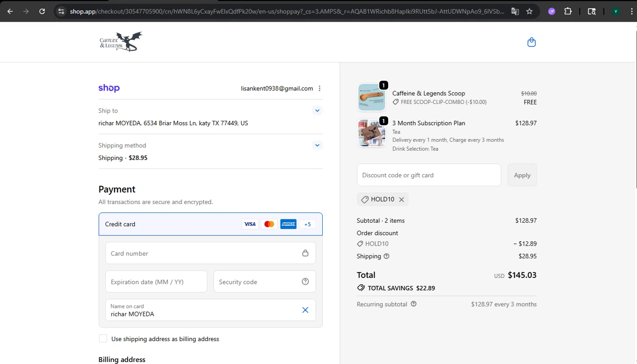This screenshot has width=637, height=364.
Task: Open the shopping bag cart icon
Action: (531, 42)
